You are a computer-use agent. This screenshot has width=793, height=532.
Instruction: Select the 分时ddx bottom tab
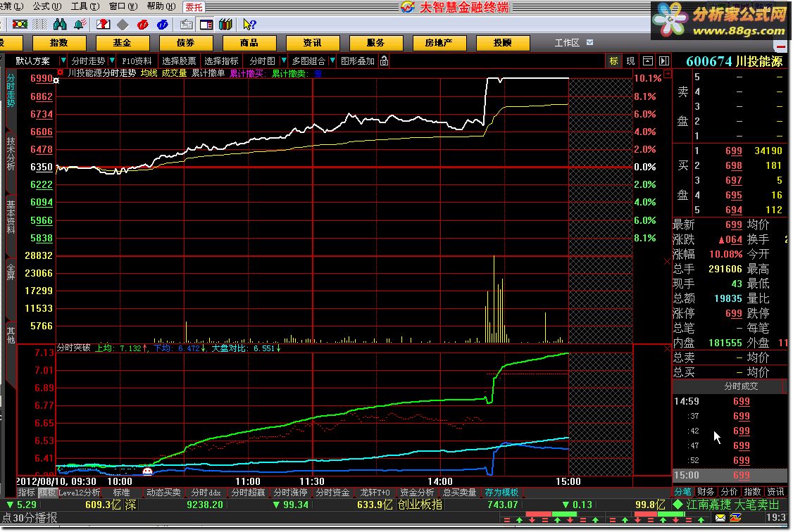click(x=206, y=492)
